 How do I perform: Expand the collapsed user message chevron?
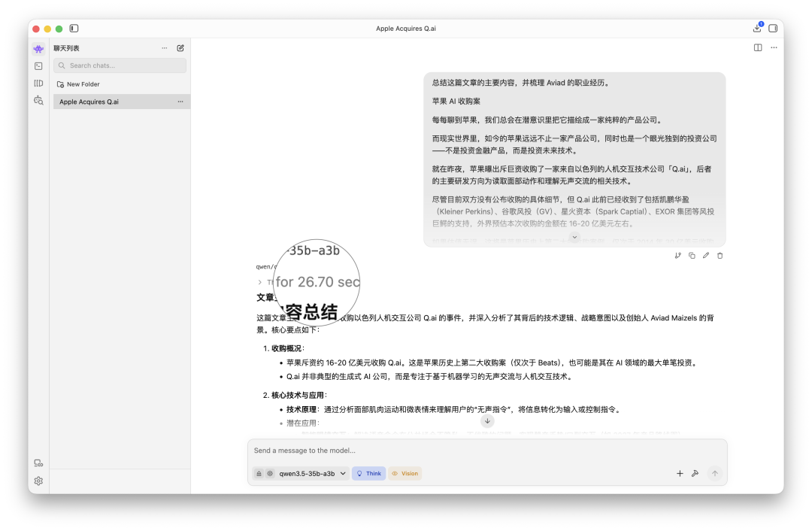(574, 237)
